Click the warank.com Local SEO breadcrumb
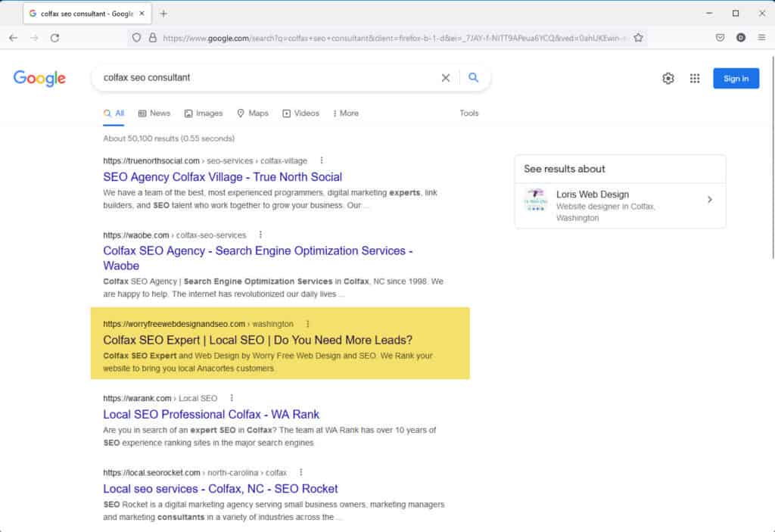Viewport: 775px width, 532px height. (160, 399)
